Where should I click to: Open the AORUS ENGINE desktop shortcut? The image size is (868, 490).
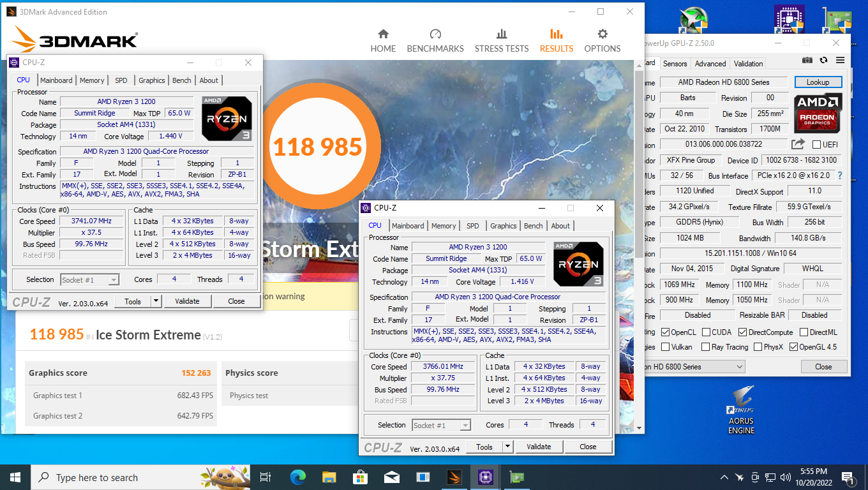click(741, 409)
